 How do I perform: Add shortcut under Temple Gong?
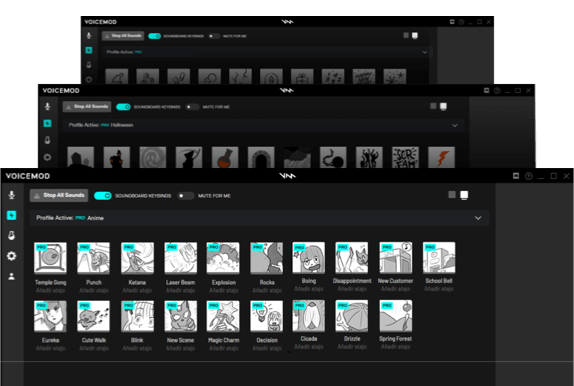(51, 290)
